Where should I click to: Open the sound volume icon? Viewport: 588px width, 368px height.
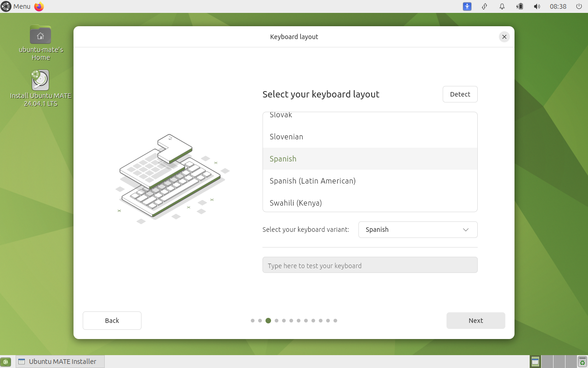point(537,6)
